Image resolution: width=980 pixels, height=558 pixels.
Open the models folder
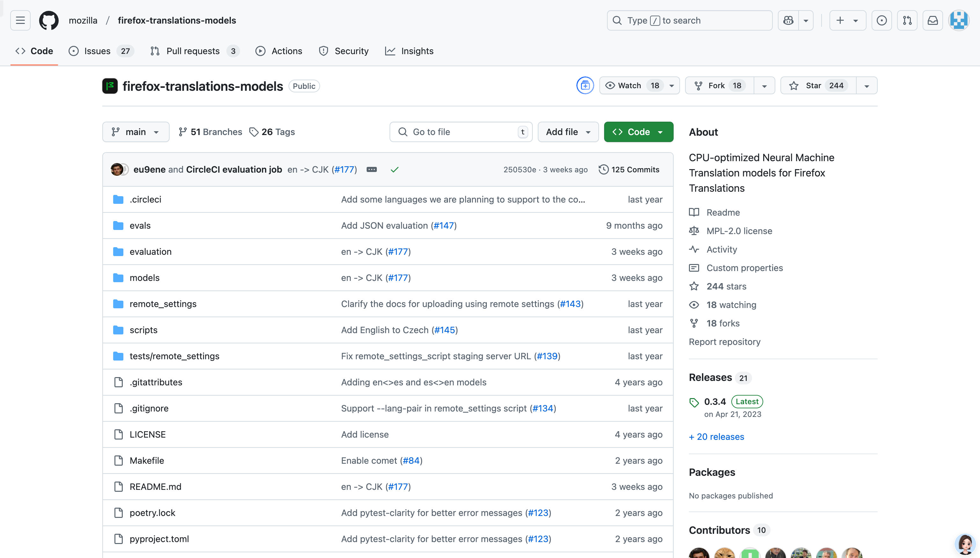tap(144, 278)
